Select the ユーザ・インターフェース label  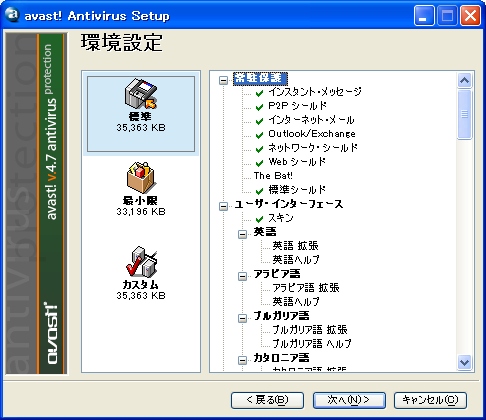click(289, 204)
